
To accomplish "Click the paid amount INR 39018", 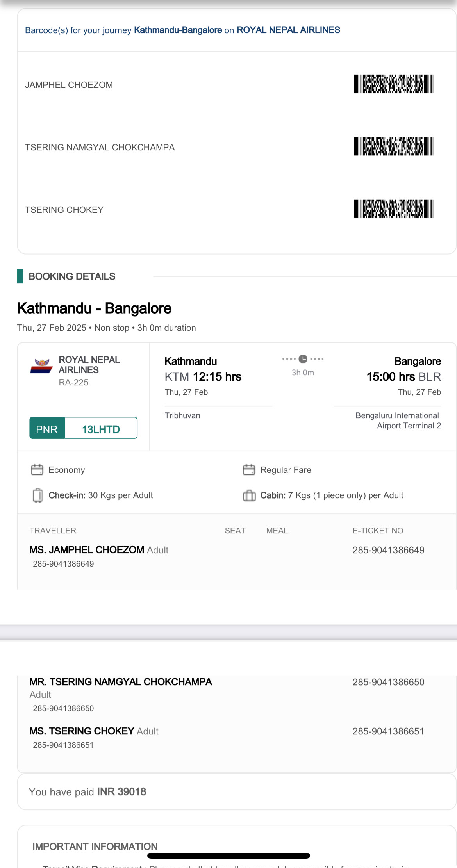I will click(121, 791).
